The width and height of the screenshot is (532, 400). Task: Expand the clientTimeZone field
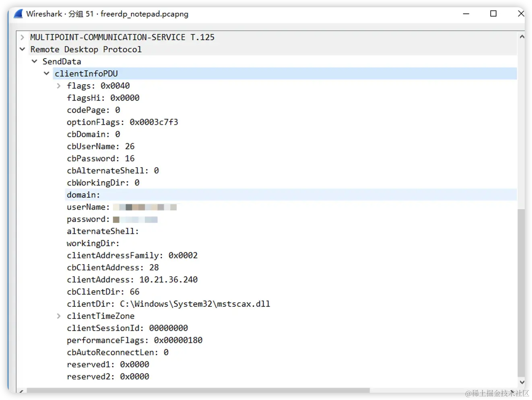(x=59, y=316)
